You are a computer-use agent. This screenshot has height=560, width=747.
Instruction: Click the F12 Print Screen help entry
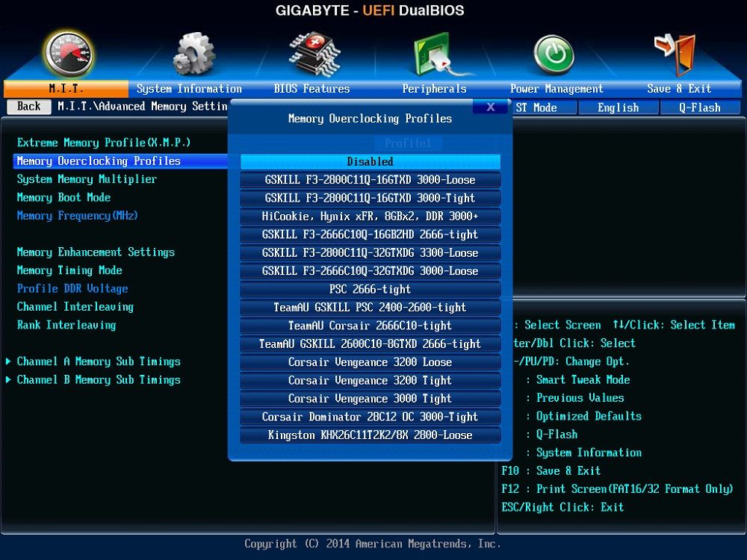(617, 489)
